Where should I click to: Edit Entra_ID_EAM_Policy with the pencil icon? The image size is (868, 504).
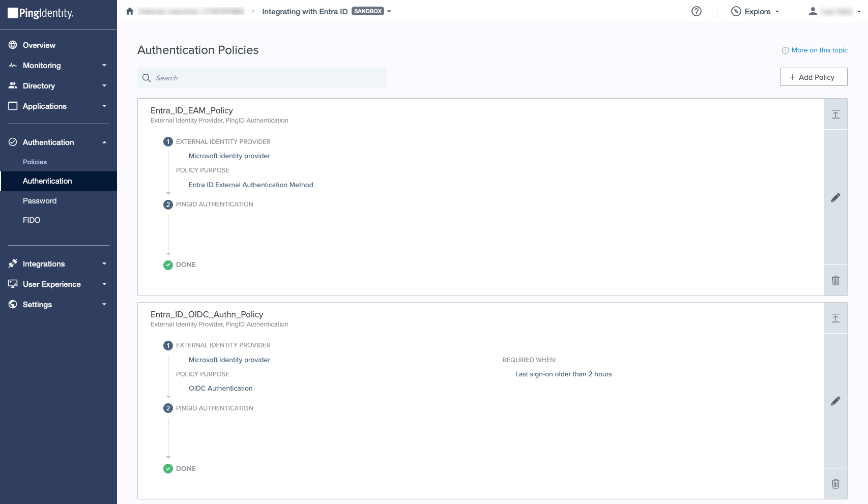click(835, 197)
